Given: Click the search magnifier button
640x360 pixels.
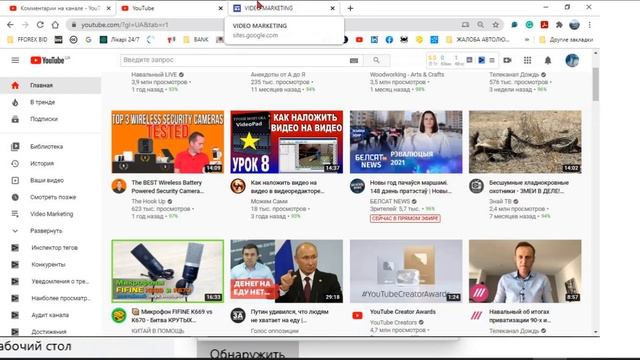Looking at the screenshot, I should coord(376,60).
